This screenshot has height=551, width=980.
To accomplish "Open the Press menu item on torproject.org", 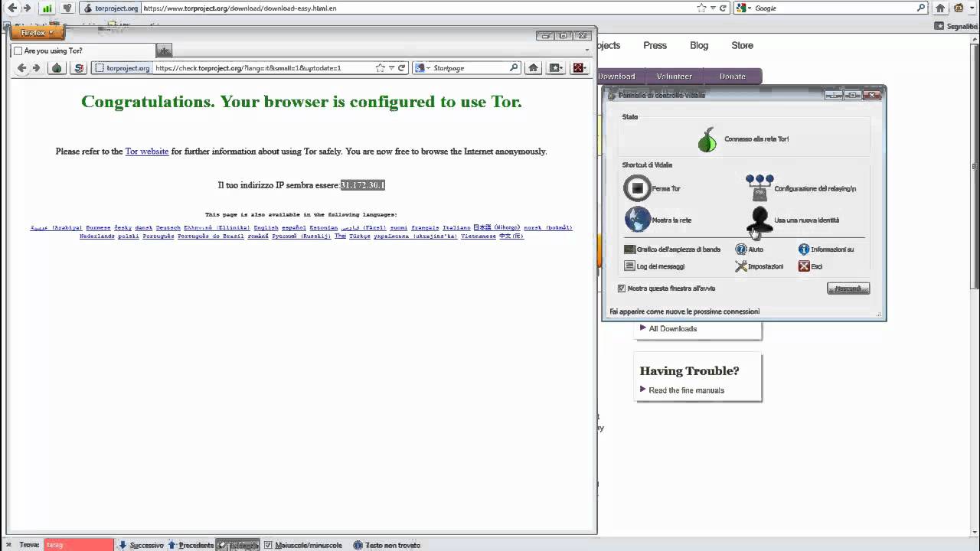I will click(655, 45).
